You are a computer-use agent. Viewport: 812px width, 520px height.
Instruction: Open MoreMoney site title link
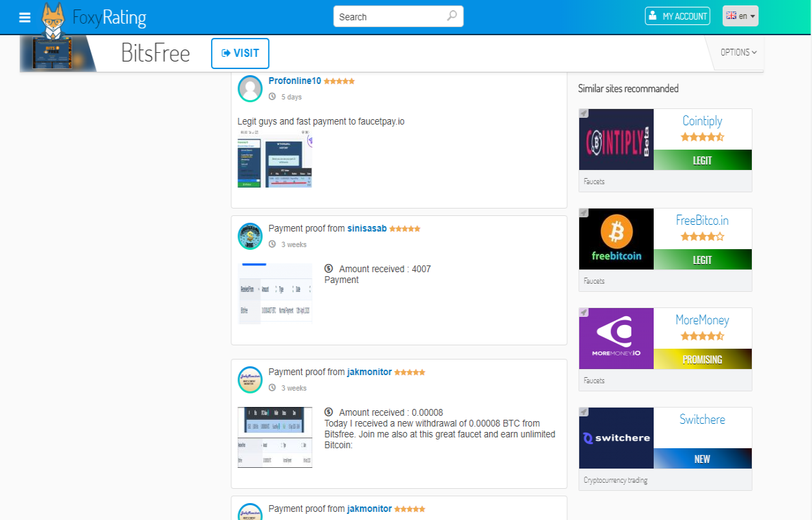[702, 320]
